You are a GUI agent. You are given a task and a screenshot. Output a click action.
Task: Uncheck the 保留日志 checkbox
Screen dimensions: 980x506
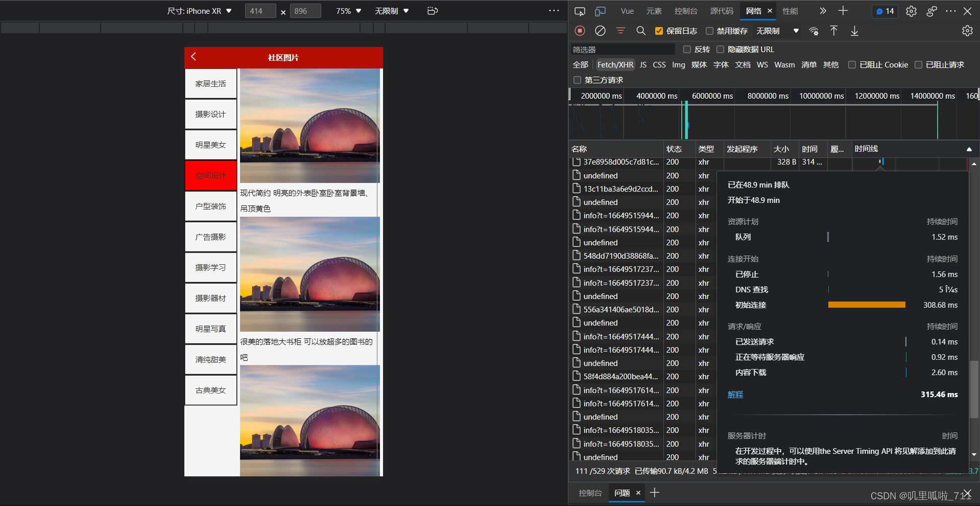(x=659, y=31)
